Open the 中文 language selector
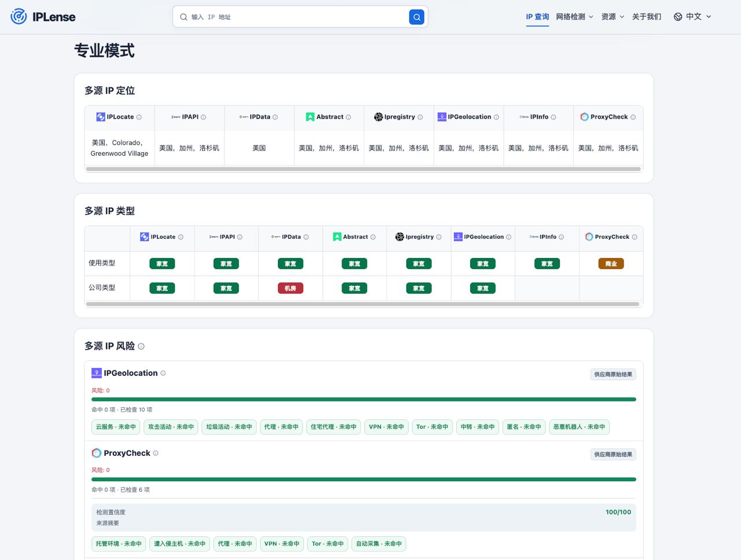741x560 pixels. 692,17
